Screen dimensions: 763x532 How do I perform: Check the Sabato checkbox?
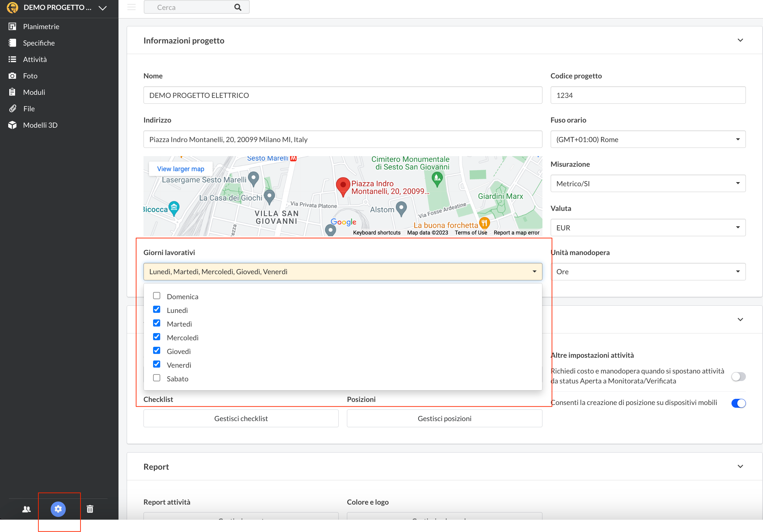pos(157,378)
